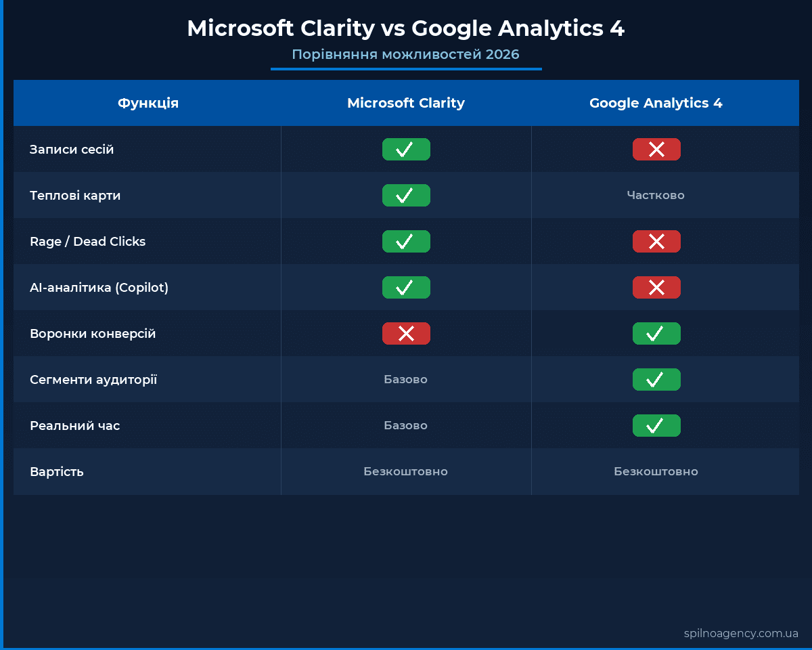The height and width of the screenshot is (650, 812).
Task: Select the Microsoft Clarity column header
Action: pyautogui.click(x=406, y=103)
